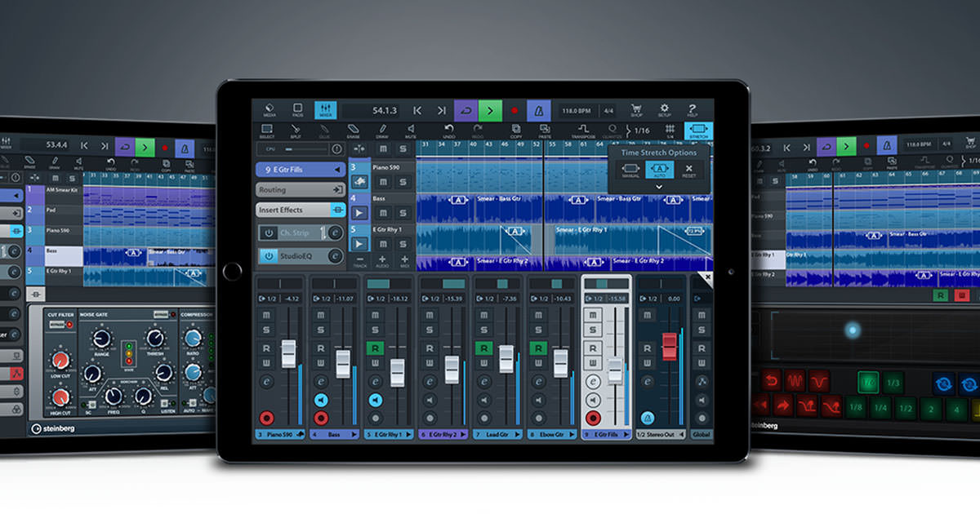
Task: Select Stereo Out mixer channel label
Action: pos(659,435)
